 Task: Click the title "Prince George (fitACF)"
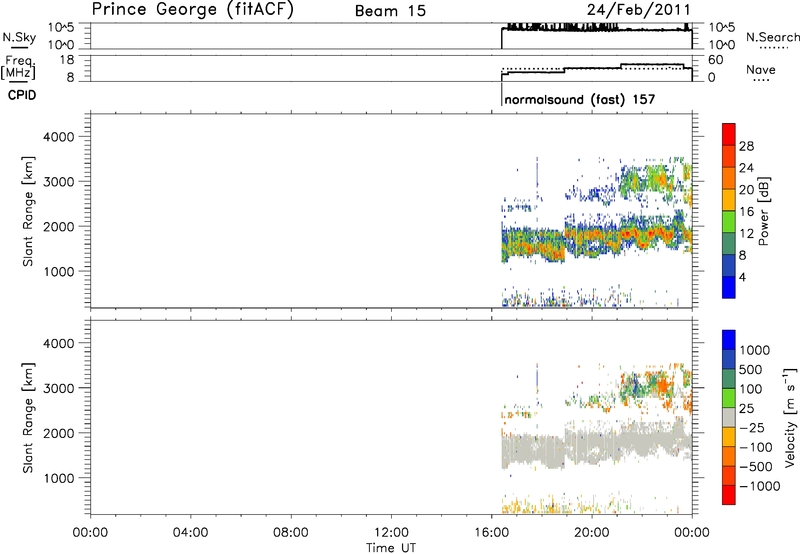point(192,9)
